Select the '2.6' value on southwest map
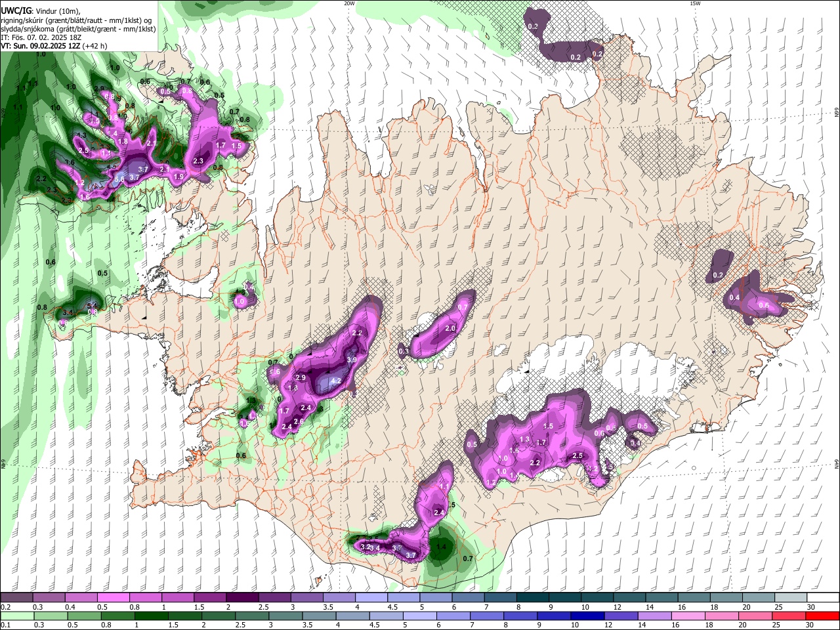This screenshot has height=630, width=840. 298,421
